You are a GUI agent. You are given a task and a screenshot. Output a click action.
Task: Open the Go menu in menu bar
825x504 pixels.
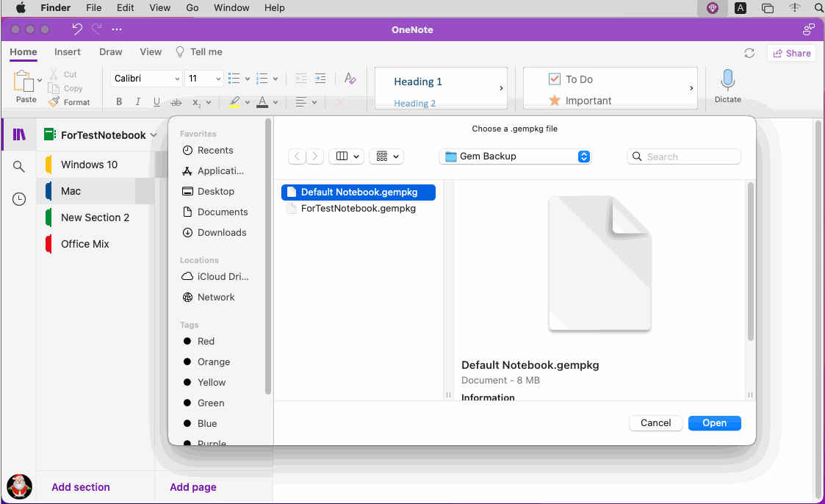pyautogui.click(x=192, y=8)
